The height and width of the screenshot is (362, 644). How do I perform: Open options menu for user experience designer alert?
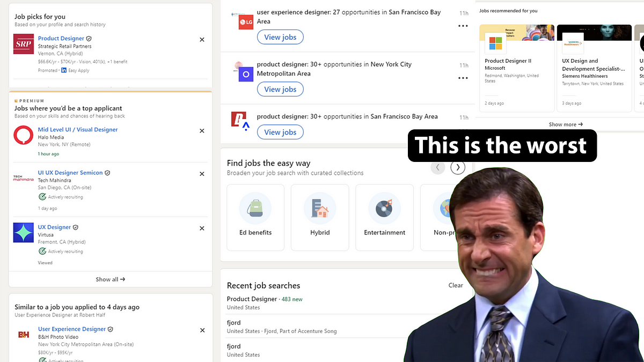pyautogui.click(x=463, y=26)
